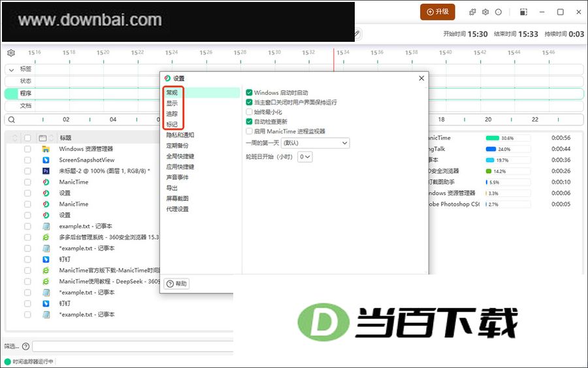Open 代理设置 settings category
The image size is (588, 368).
tap(177, 209)
